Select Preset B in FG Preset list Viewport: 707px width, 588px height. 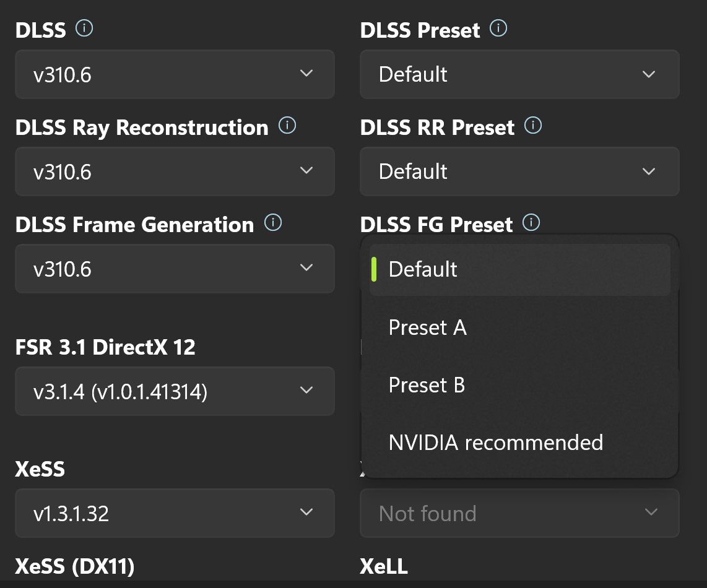(520, 385)
